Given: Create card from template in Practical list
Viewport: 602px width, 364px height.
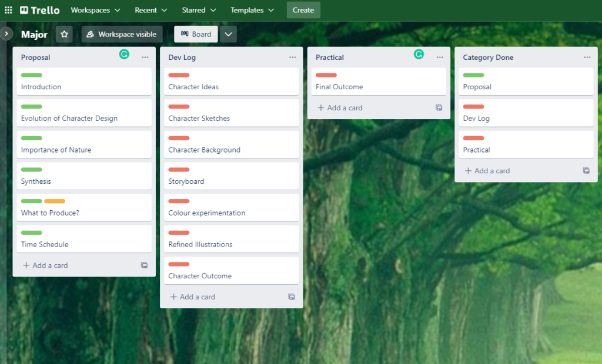Looking at the screenshot, I should pos(439,108).
